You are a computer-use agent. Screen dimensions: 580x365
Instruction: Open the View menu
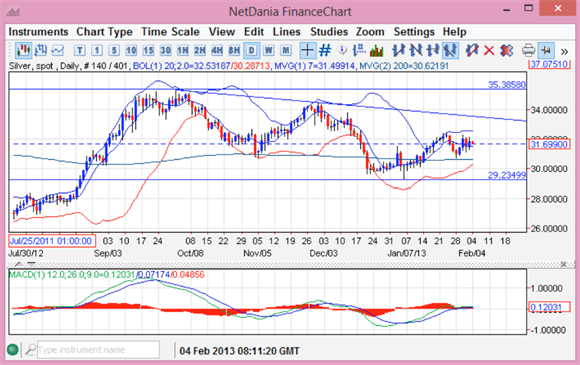click(222, 32)
